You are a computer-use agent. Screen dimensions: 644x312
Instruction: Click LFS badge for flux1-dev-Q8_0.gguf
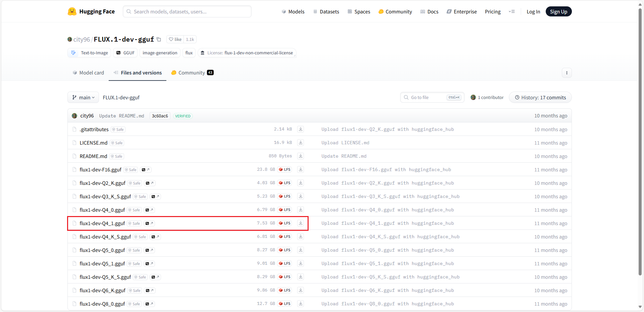285,304
